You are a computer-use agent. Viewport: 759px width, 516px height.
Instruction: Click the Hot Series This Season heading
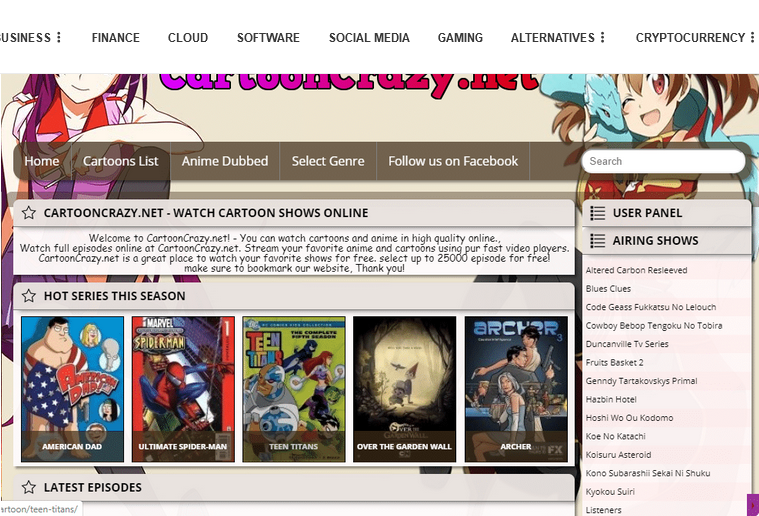click(114, 296)
